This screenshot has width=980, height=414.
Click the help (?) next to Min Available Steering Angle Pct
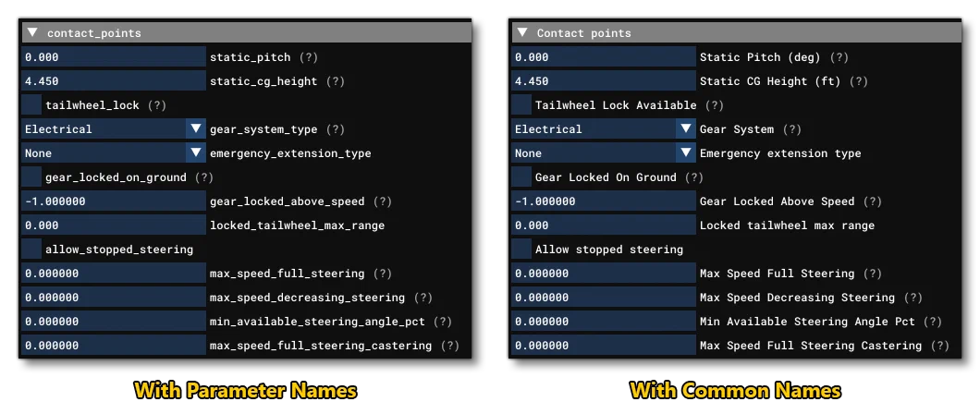[933, 322]
